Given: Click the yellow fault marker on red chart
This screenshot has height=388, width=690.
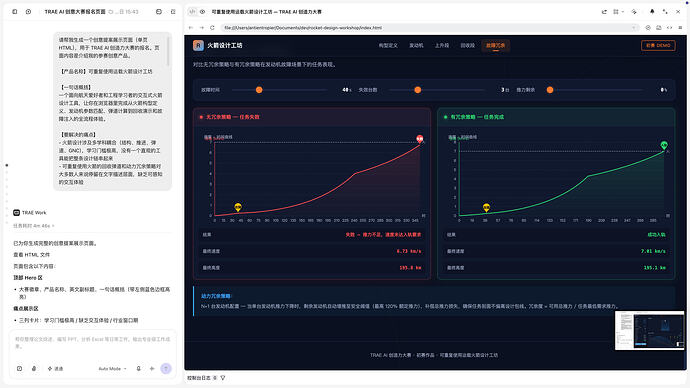Looking at the screenshot, I should [238, 207].
